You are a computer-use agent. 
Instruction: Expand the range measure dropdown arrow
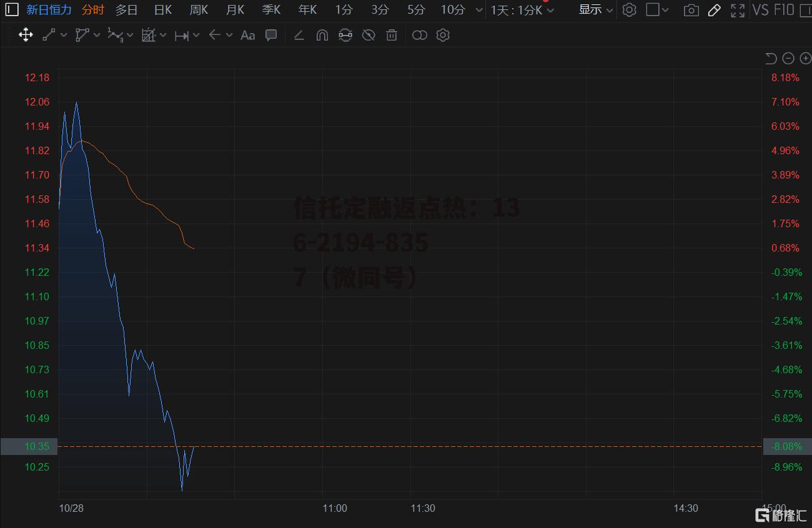tap(196, 36)
